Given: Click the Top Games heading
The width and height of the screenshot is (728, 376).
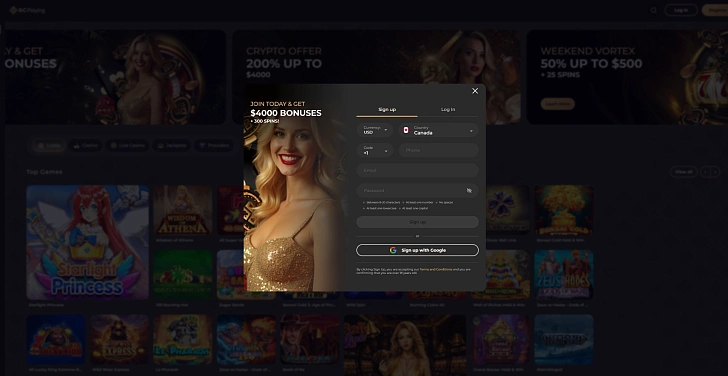Looking at the screenshot, I should tap(44, 172).
